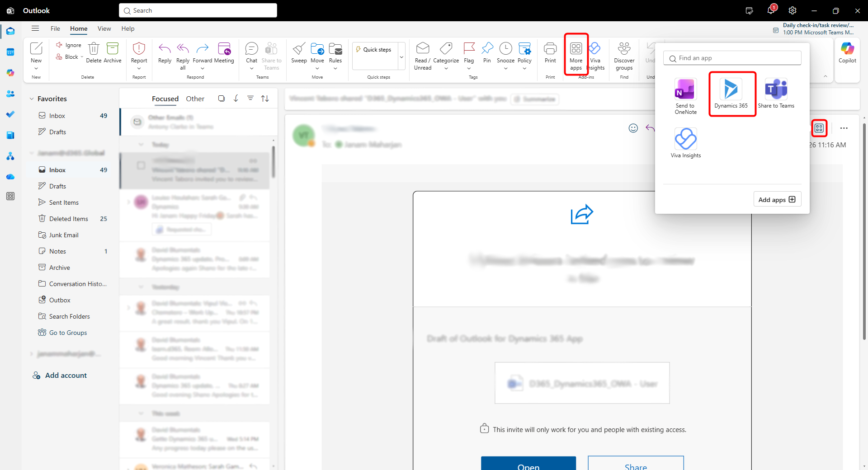Click Add account in folder pane

[x=66, y=375]
